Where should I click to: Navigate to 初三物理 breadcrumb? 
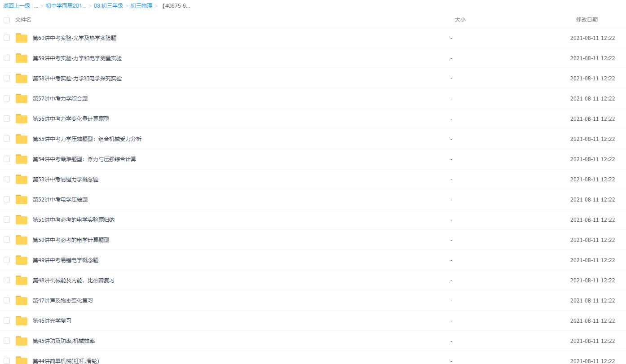tap(141, 6)
